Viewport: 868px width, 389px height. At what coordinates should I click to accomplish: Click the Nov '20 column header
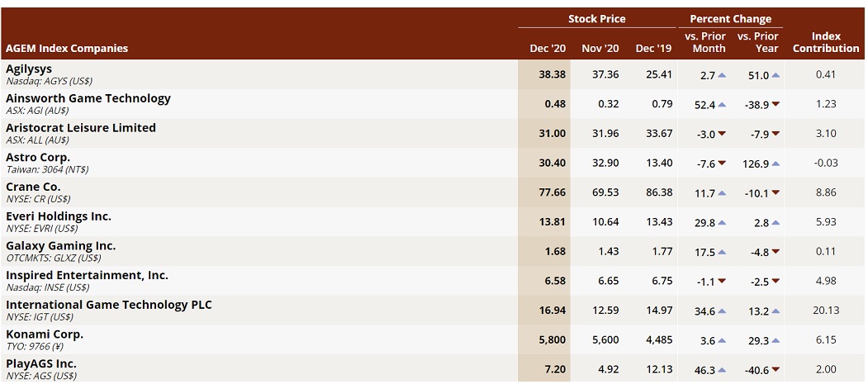point(600,48)
